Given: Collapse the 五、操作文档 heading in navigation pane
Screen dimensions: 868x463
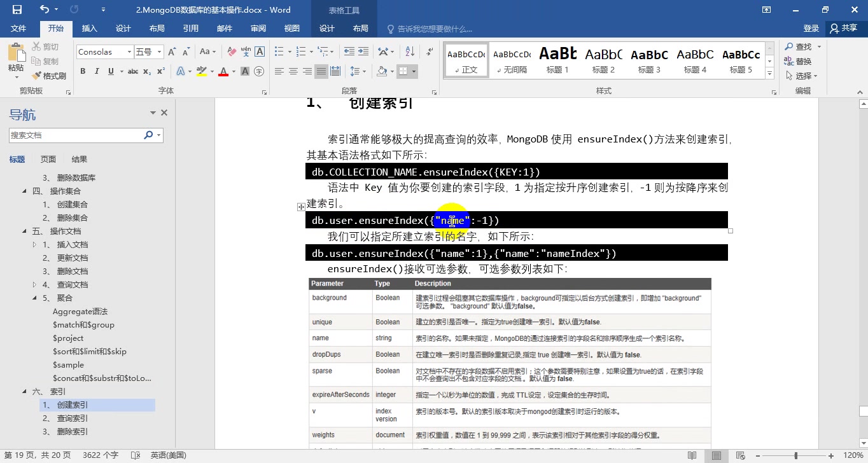Looking at the screenshot, I should pyautogui.click(x=23, y=231).
